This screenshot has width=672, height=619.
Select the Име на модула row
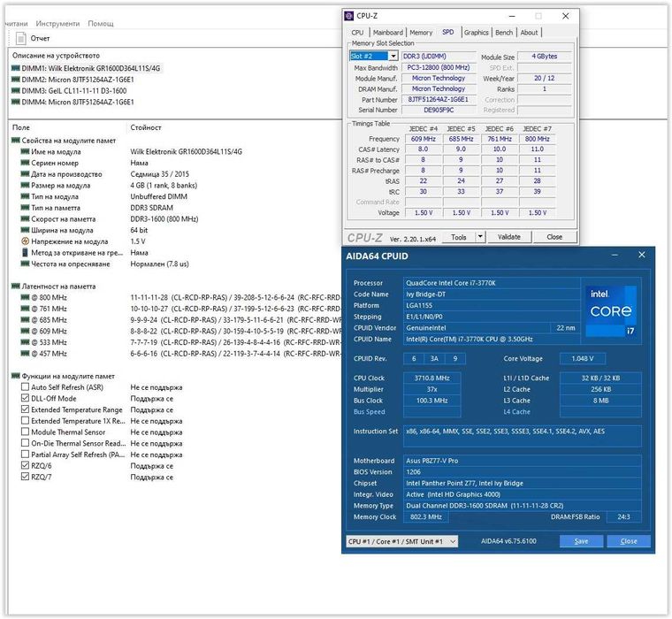131,152
